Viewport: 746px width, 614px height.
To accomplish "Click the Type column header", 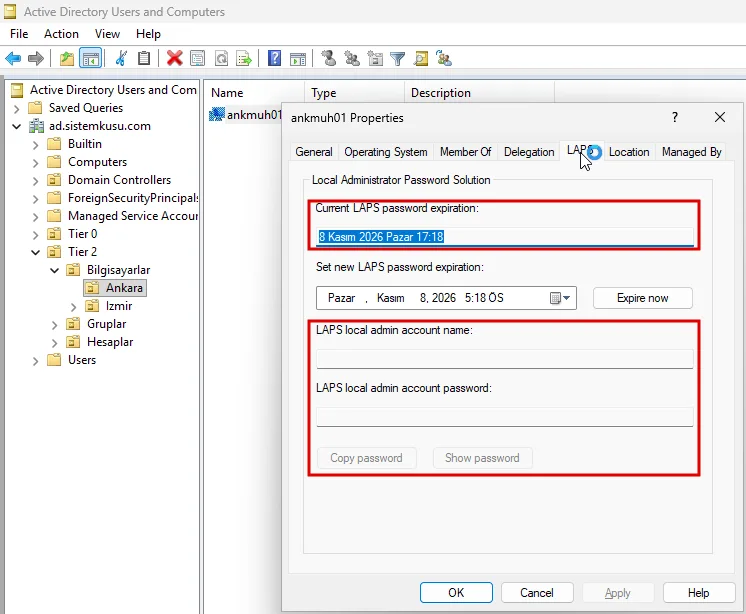I will point(354,93).
